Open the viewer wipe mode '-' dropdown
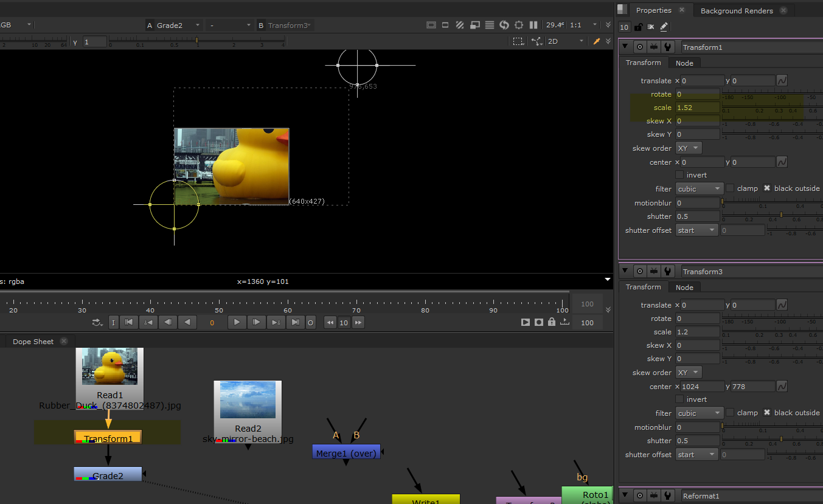Viewport: 823px width, 504px height. point(229,25)
